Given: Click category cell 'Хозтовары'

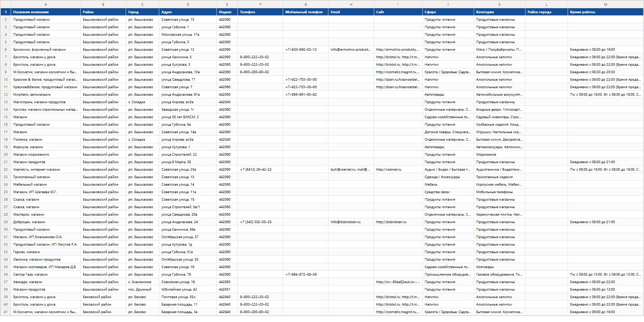Looking at the screenshot, I should 499,267.
